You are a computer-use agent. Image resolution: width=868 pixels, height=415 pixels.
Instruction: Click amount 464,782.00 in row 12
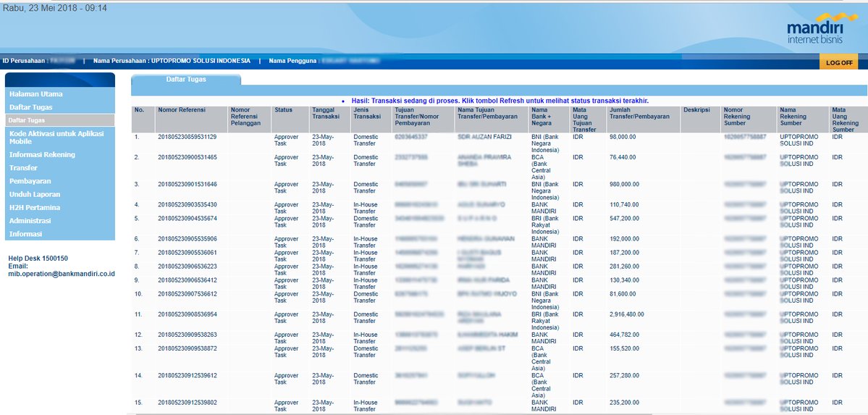click(x=625, y=335)
